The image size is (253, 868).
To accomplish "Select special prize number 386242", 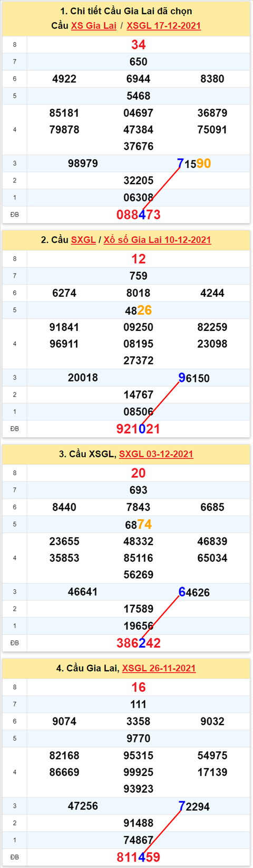I will 138,643.
